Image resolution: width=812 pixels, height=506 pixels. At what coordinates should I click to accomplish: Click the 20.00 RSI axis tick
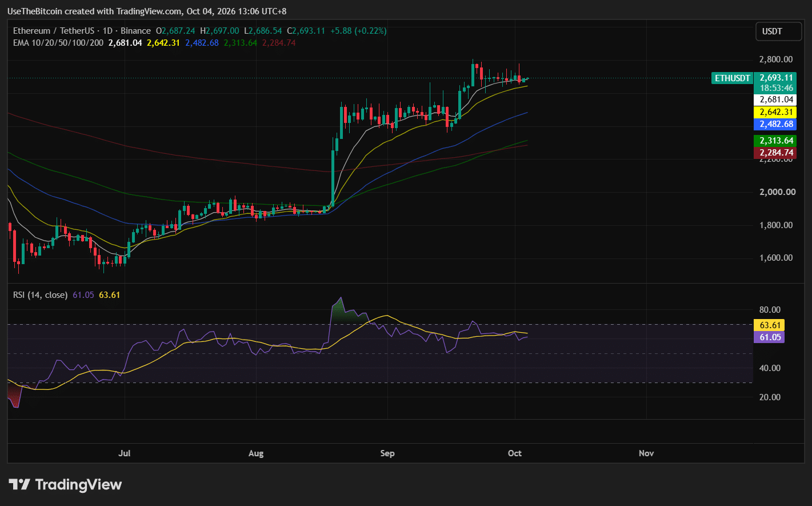[769, 397]
